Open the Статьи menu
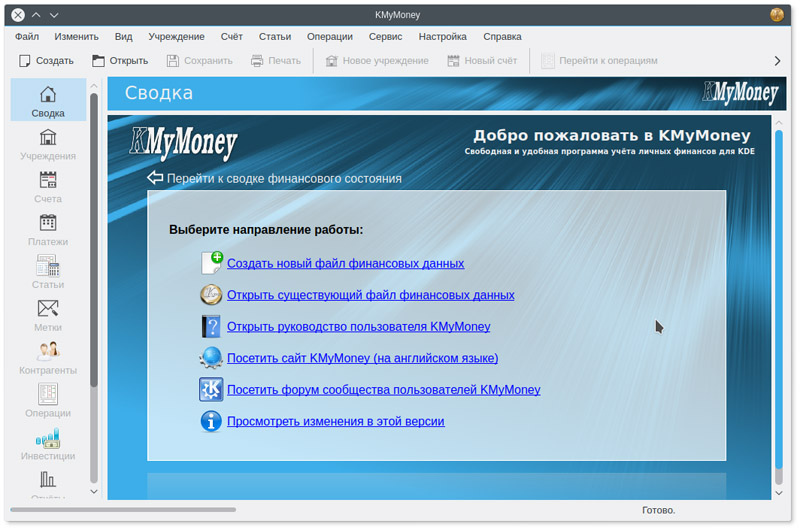This screenshot has height=530, width=800. tap(275, 37)
